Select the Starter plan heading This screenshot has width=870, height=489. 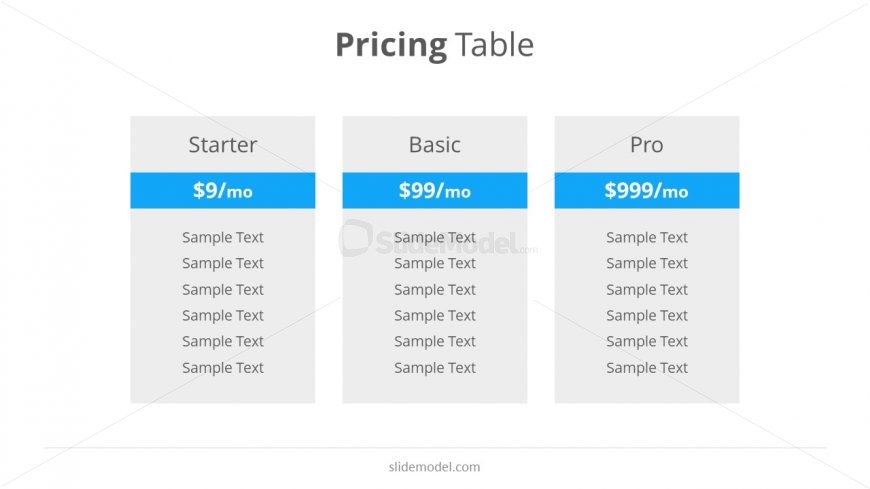(222, 145)
